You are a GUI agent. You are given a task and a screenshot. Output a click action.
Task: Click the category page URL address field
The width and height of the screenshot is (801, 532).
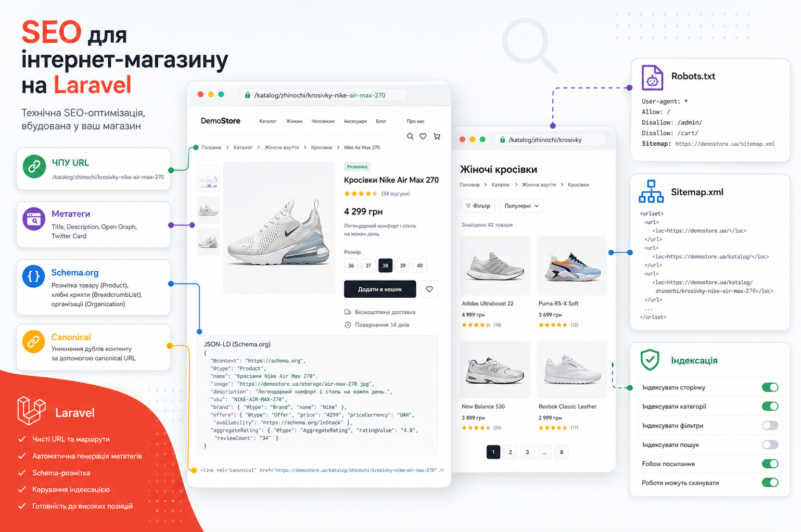coord(550,140)
